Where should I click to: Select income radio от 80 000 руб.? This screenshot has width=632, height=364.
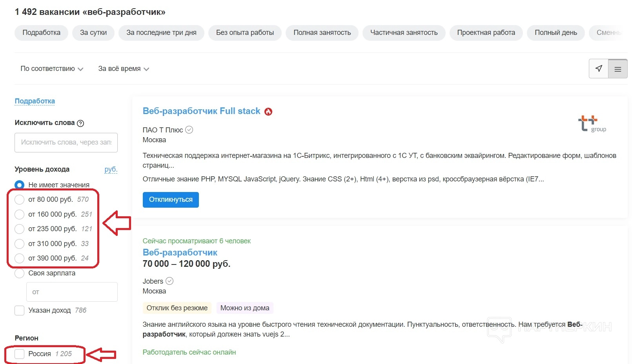tap(19, 199)
